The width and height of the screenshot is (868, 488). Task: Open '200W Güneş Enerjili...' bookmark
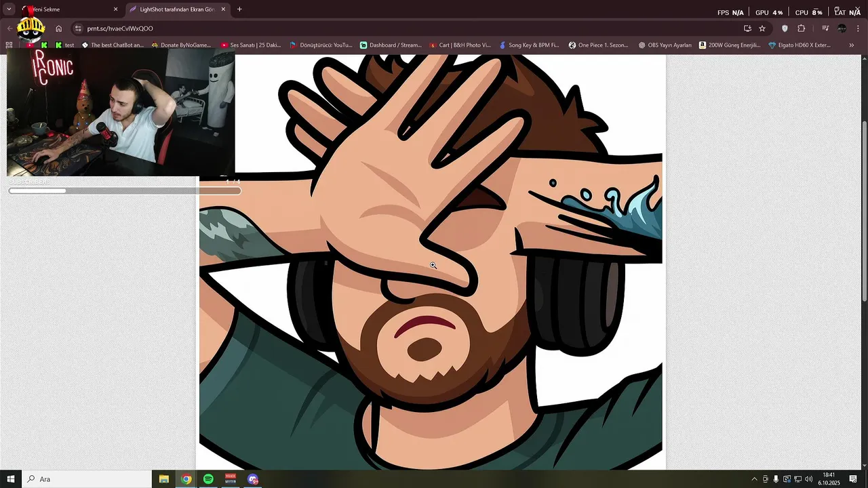730,45
